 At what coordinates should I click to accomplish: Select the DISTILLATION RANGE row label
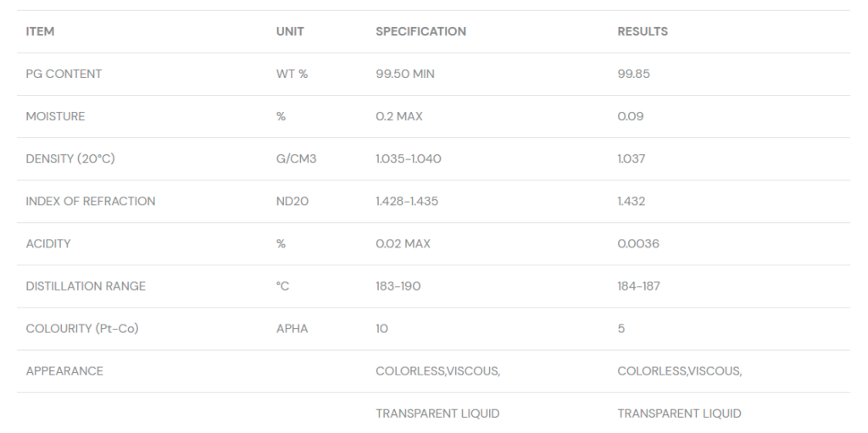pyautogui.click(x=86, y=286)
